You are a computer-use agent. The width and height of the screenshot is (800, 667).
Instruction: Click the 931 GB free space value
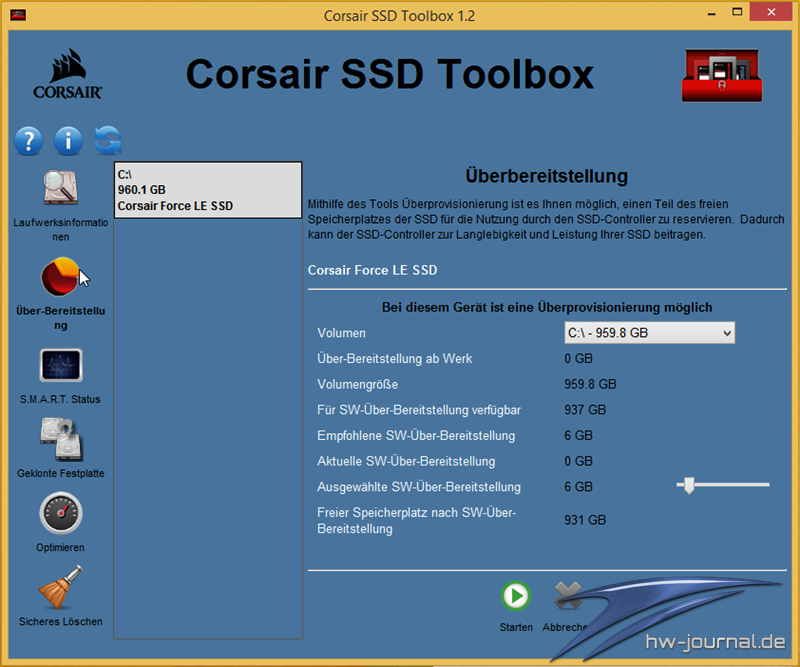click(x=585, y=520)
